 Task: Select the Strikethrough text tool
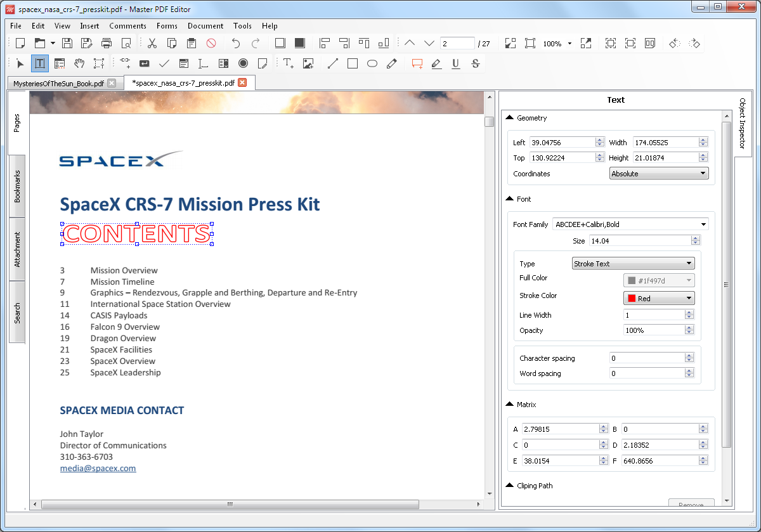(x=476, y=63)
